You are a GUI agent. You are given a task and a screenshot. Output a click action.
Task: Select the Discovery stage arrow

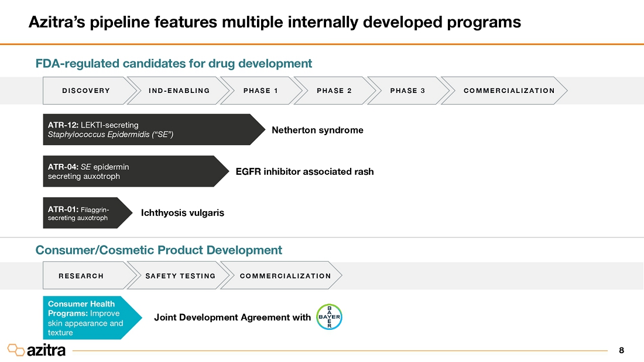86,91
